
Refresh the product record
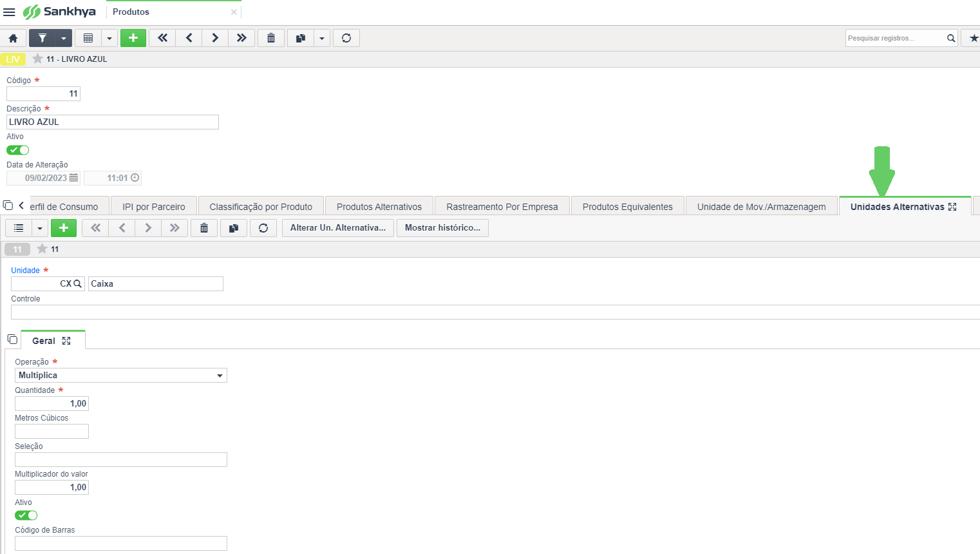click(346, 38)
